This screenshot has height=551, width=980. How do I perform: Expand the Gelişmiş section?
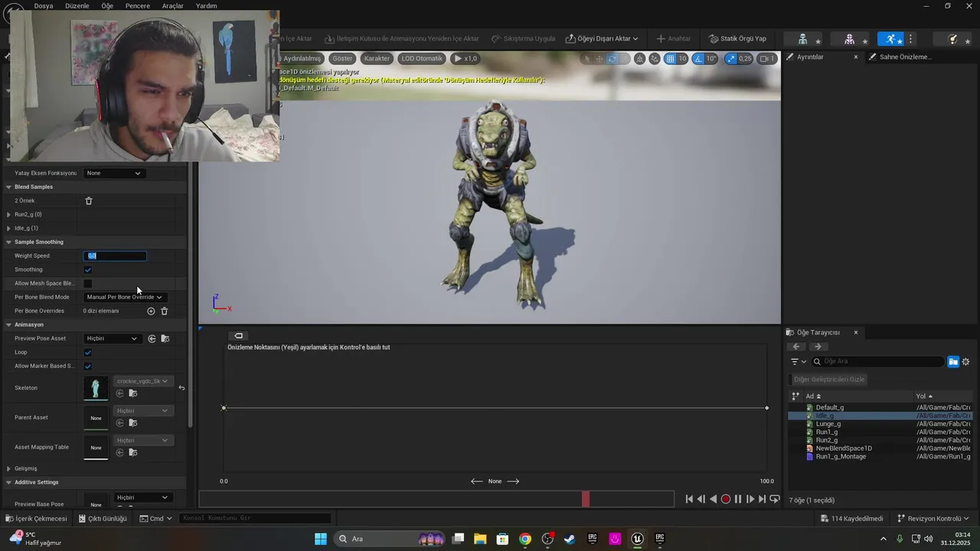pyautogui.click(x=8, y=468)
